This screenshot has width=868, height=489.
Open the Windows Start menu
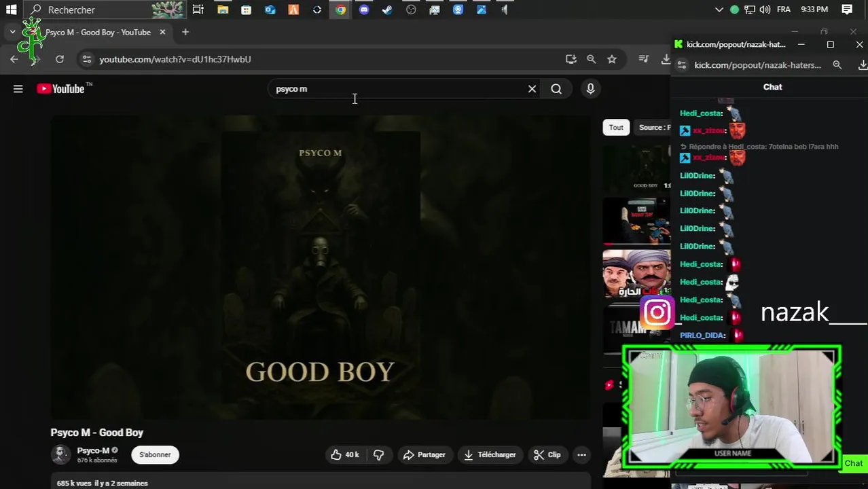[11, 10]
